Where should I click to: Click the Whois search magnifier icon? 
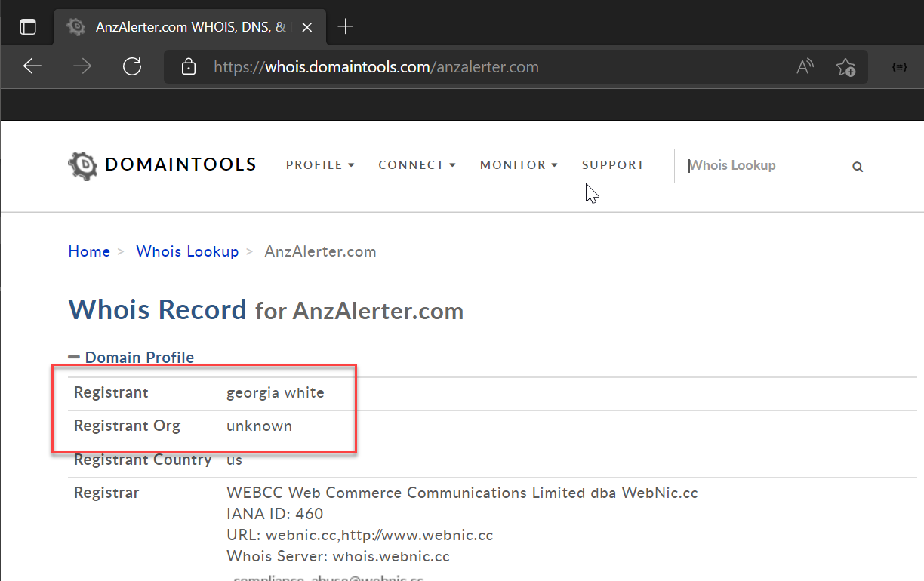point(858,167)
